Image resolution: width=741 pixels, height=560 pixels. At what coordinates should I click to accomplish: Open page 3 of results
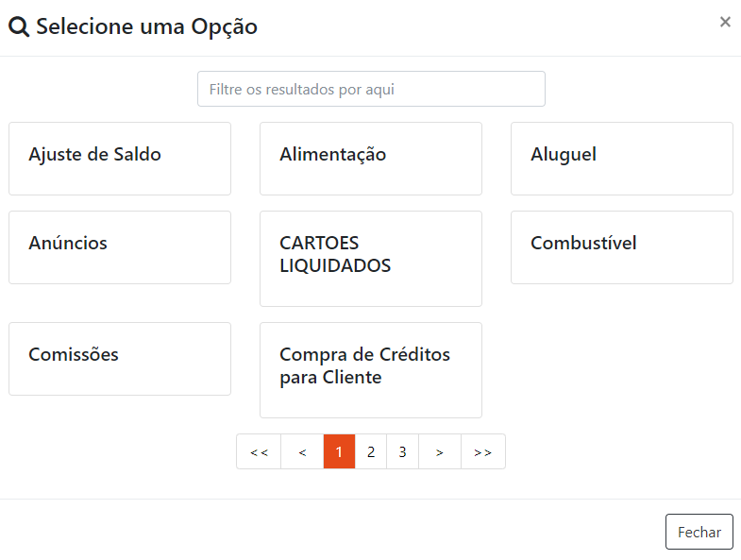pos(402,452)
